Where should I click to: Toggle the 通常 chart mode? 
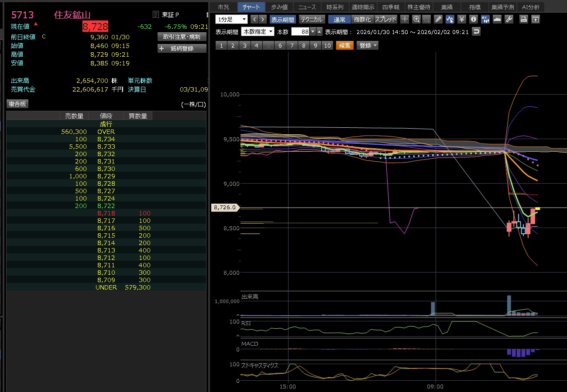click(339, 19)
